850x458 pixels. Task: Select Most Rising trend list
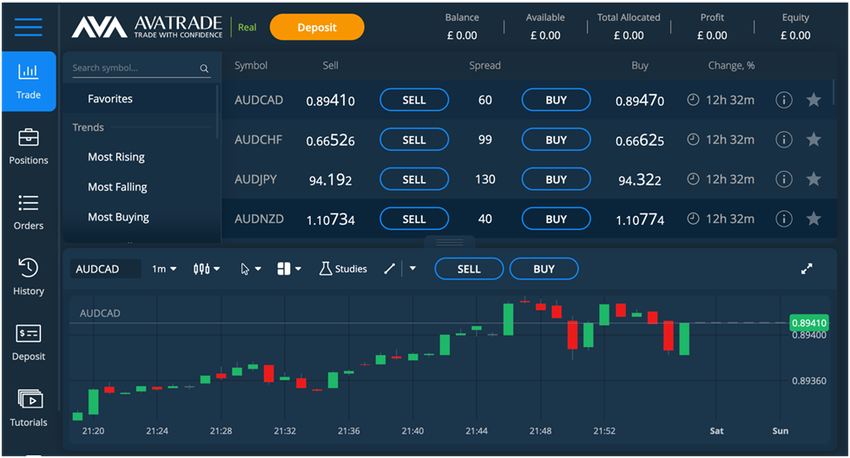tap(116, 157)
